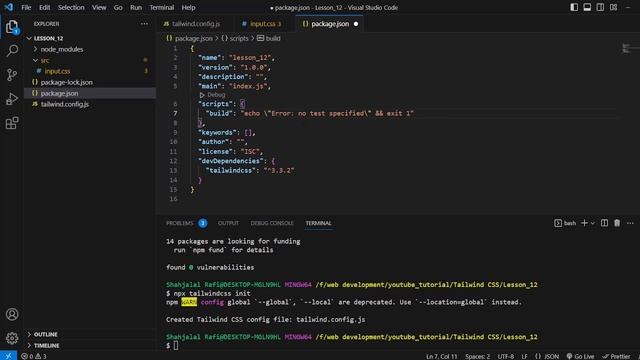Switch to input.css editor tab
Image resolution: width=640 pixels, height=360 pixels.
coord(263,24)
